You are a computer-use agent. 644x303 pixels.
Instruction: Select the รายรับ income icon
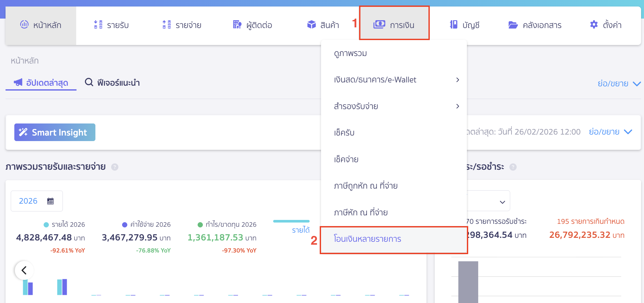[97, 25]
